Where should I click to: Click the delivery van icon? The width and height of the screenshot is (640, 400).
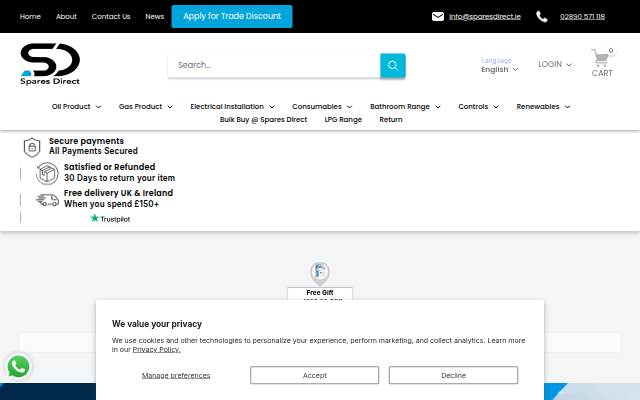(x=47, y=200)
